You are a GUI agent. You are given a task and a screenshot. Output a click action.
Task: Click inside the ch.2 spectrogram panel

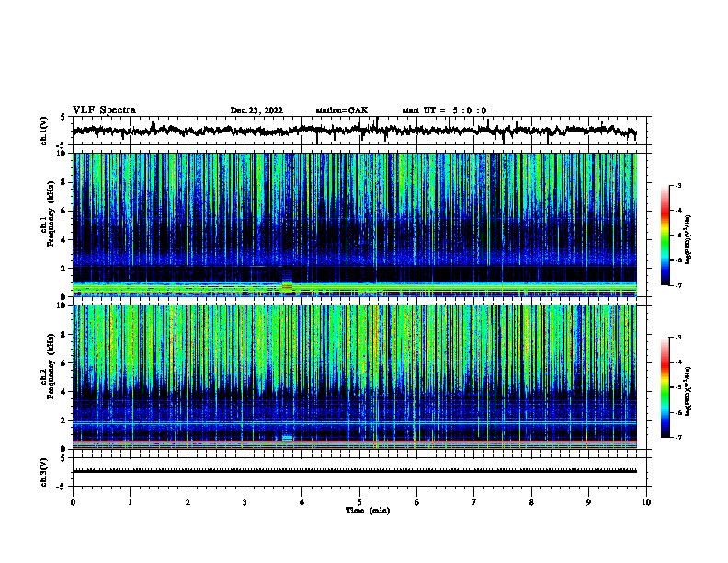[x=361, y=377]
